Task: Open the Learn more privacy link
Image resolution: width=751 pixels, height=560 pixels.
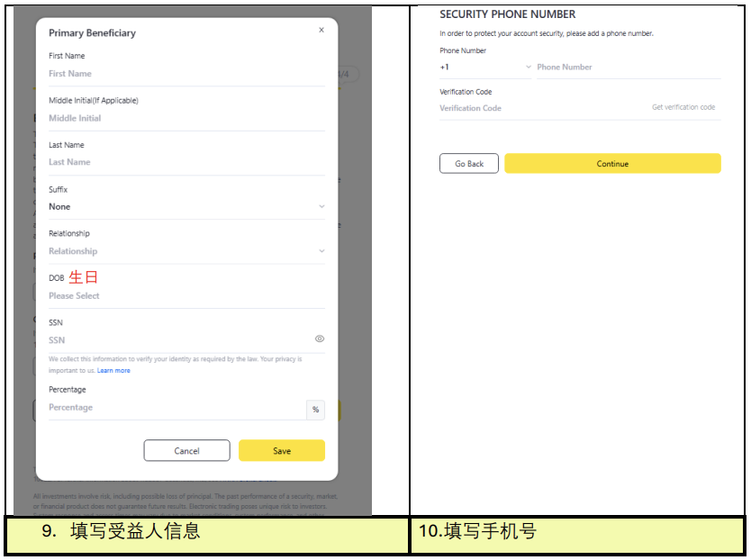Action: coord(113,371)
